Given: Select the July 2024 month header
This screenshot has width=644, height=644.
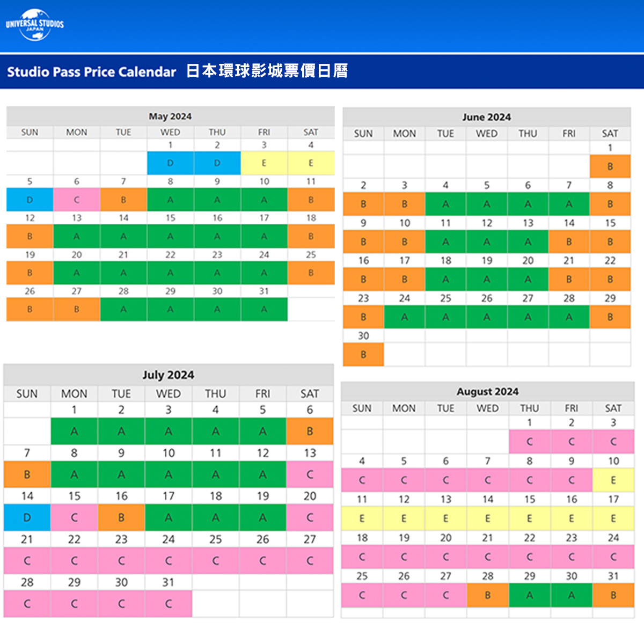Looking at the screenshot, I should coord(168,375).
